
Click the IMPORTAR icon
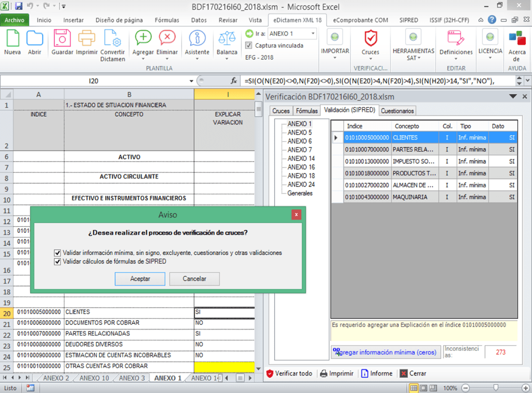coord(335,37)
